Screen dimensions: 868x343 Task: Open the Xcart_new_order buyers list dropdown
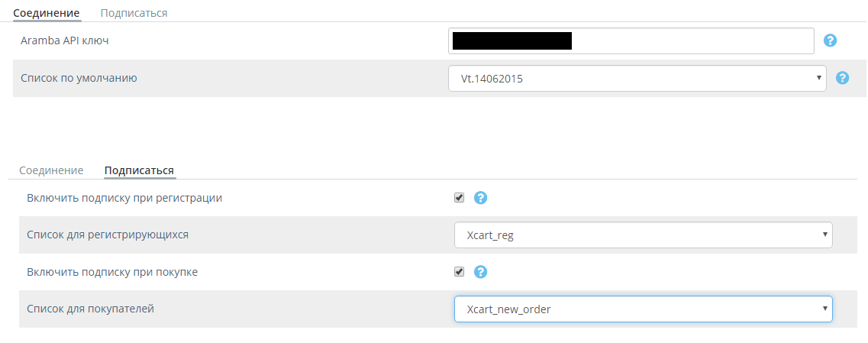click(x=644, y=309)
